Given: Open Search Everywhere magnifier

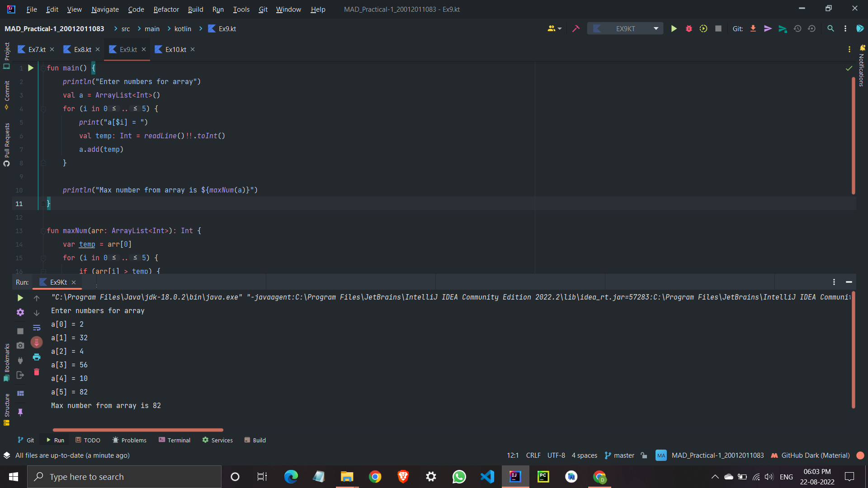Looking at the screenshot, I should [830, 28].
